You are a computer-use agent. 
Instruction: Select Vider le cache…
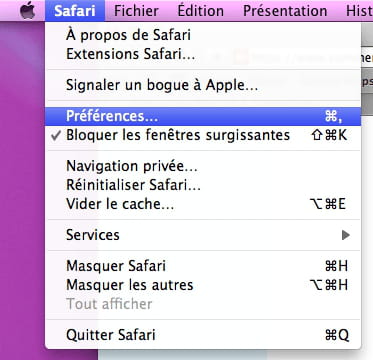[x=203, y=204]
